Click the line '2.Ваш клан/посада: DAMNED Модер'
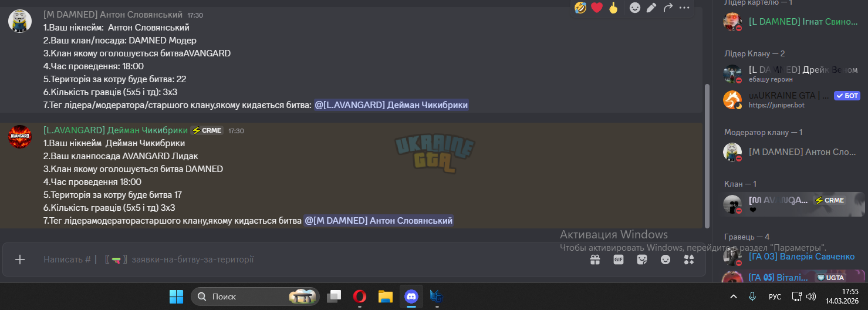 pyautogui.click(x=120, y=41)
